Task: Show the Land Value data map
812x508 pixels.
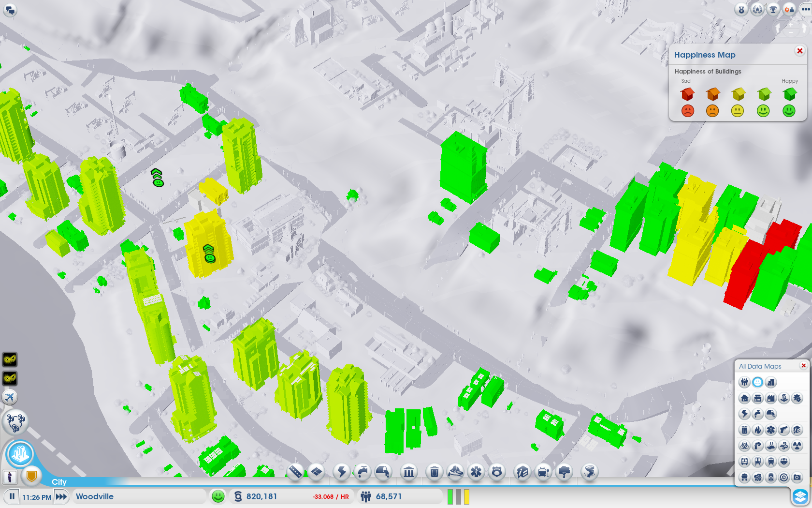Action: pyautogui.click(x=783, y=398)
